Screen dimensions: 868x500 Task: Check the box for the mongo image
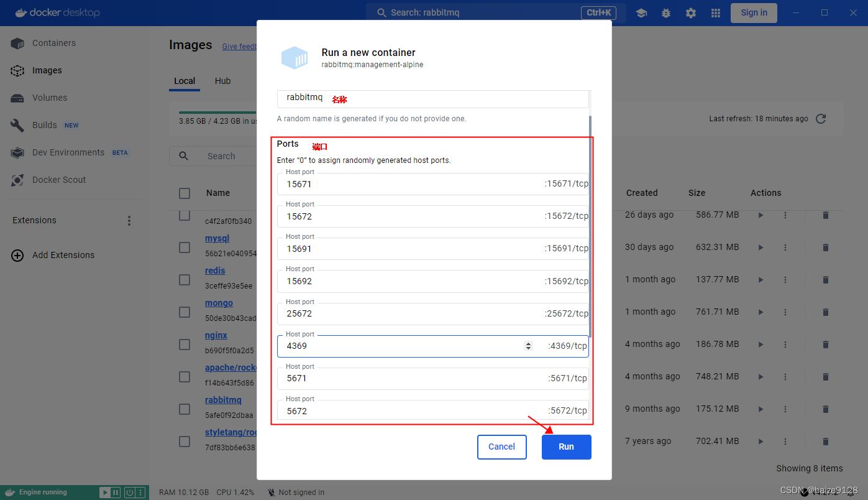pyautogui.click(x=185, y=312)
